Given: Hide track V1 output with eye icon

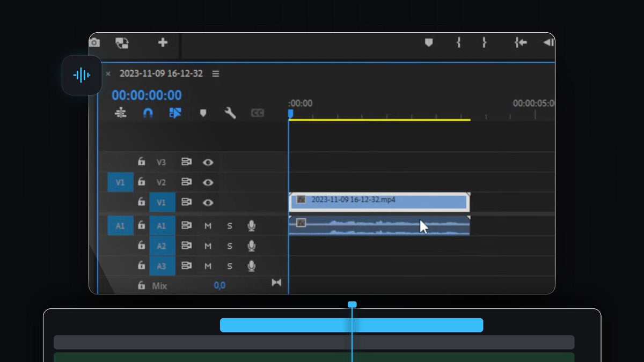Looking at the screenshot, I should pyautogui.click(x=208, y=203).
